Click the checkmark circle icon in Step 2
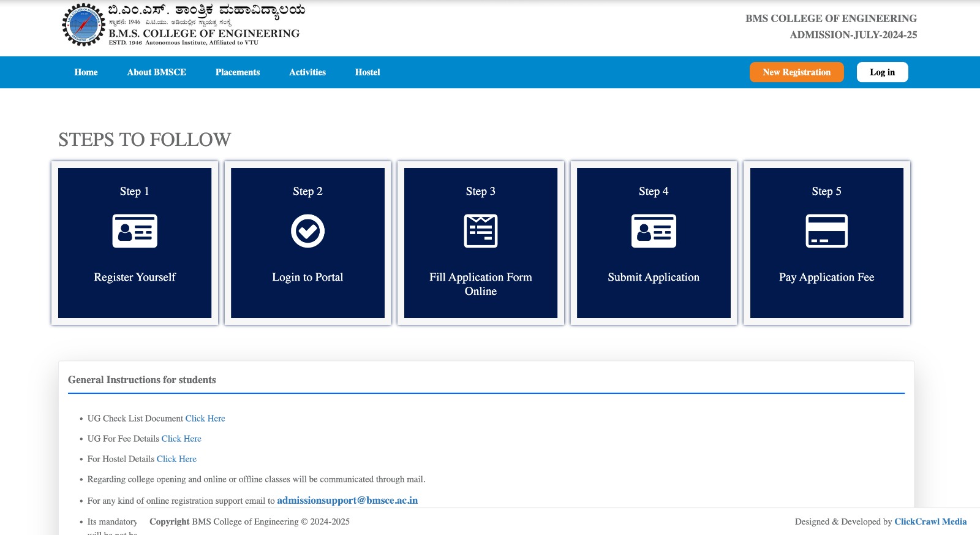The height and width of the screenshot is (535, 980). coord(307,231)
